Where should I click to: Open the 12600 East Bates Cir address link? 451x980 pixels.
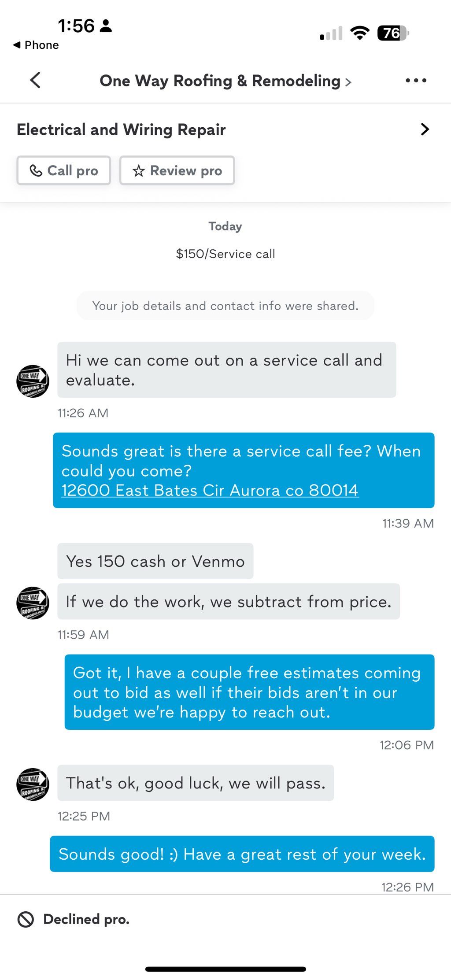[210, 490]
